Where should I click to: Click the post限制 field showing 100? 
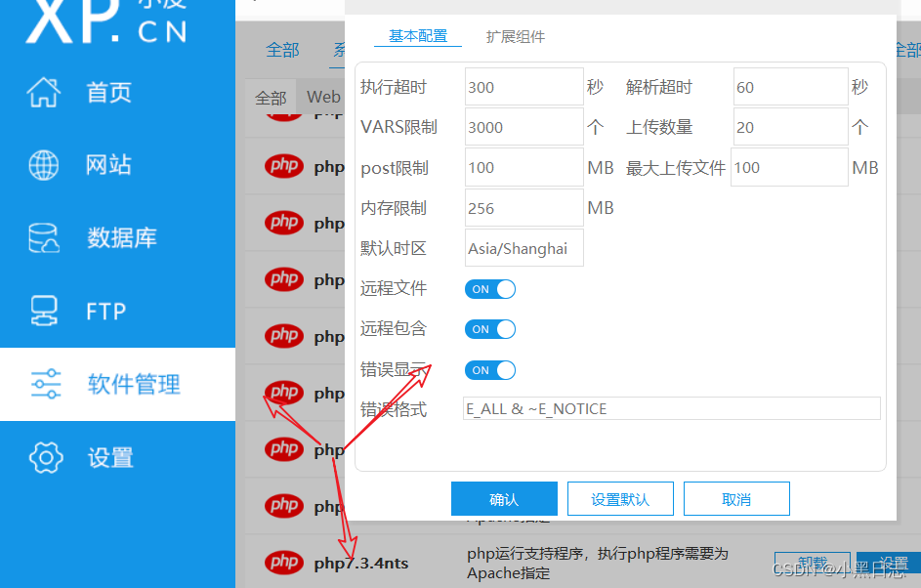[523, 167]
